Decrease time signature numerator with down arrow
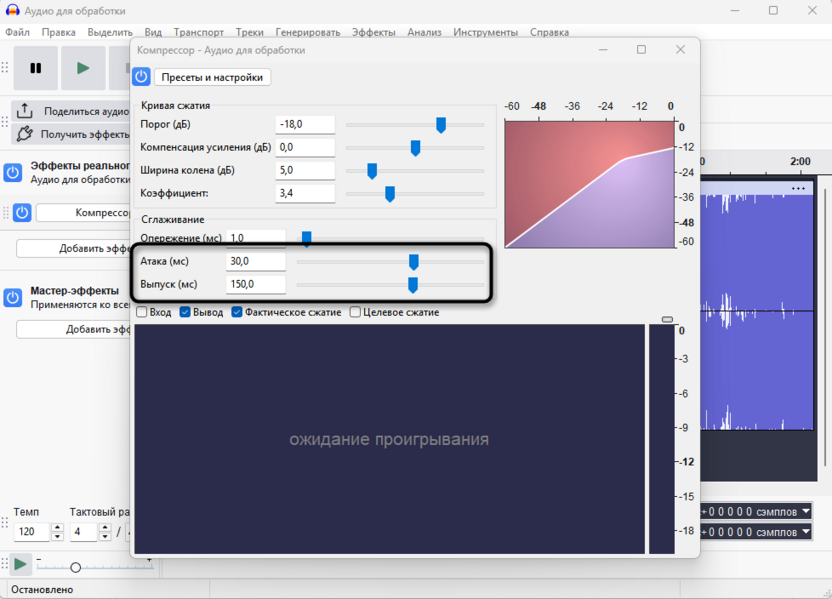832x599 pixels. 105,536
